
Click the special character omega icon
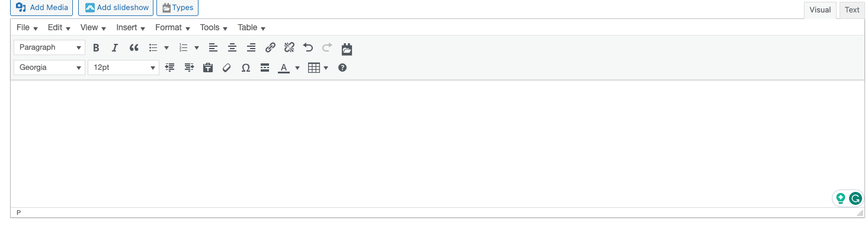click(x=246, y=68)
